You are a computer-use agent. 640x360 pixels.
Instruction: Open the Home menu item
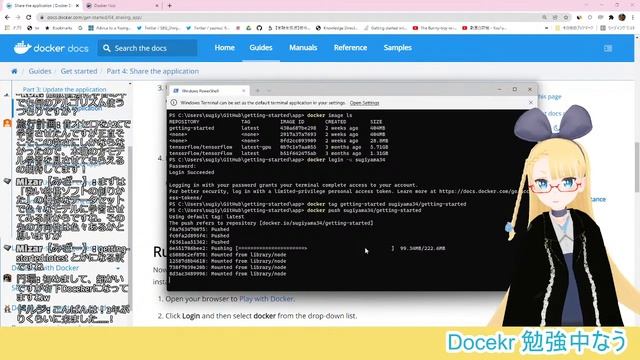(x=224, y=48)
